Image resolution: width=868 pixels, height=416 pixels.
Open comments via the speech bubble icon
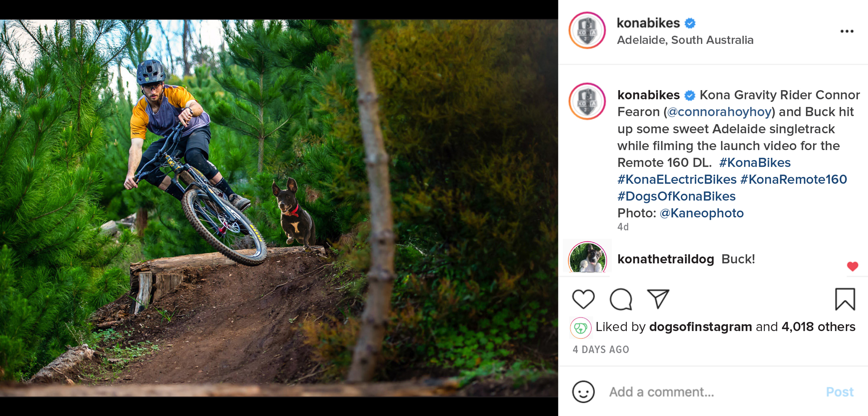tap(621, 299)
